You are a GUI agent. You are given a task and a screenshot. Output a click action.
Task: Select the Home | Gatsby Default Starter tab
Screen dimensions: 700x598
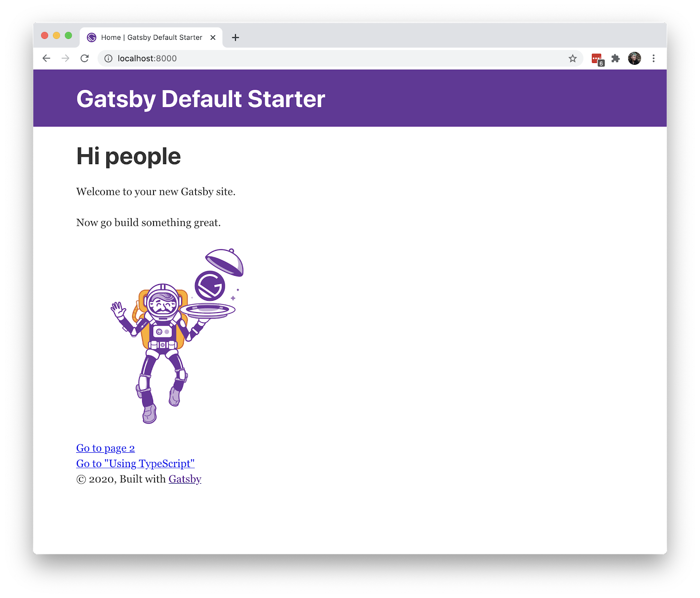click(x=151, y=38)
